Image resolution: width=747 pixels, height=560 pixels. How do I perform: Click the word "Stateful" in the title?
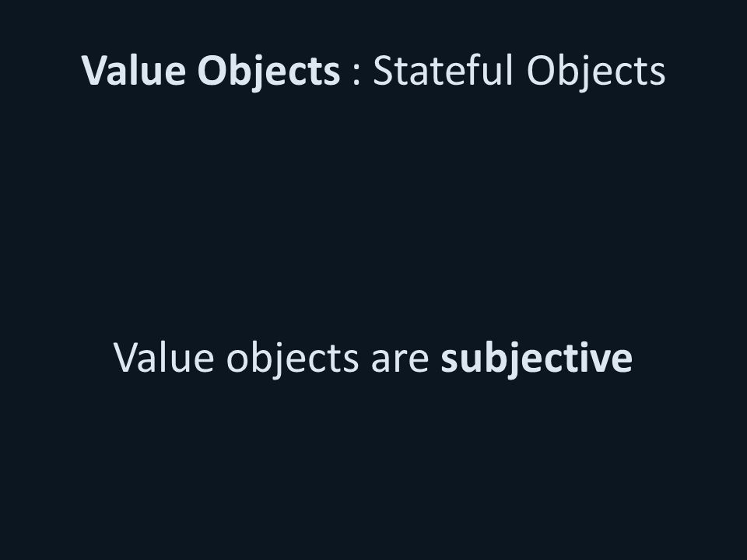coord(443,70)
